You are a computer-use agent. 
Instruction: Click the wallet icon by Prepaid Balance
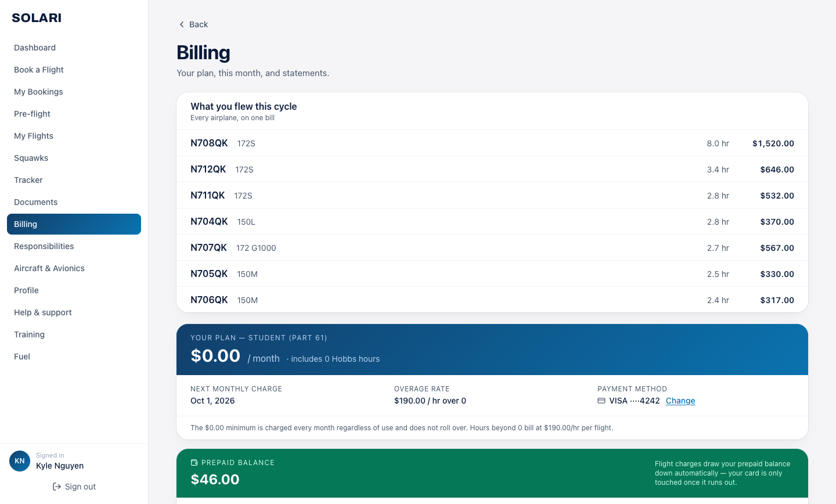(194, 463)
